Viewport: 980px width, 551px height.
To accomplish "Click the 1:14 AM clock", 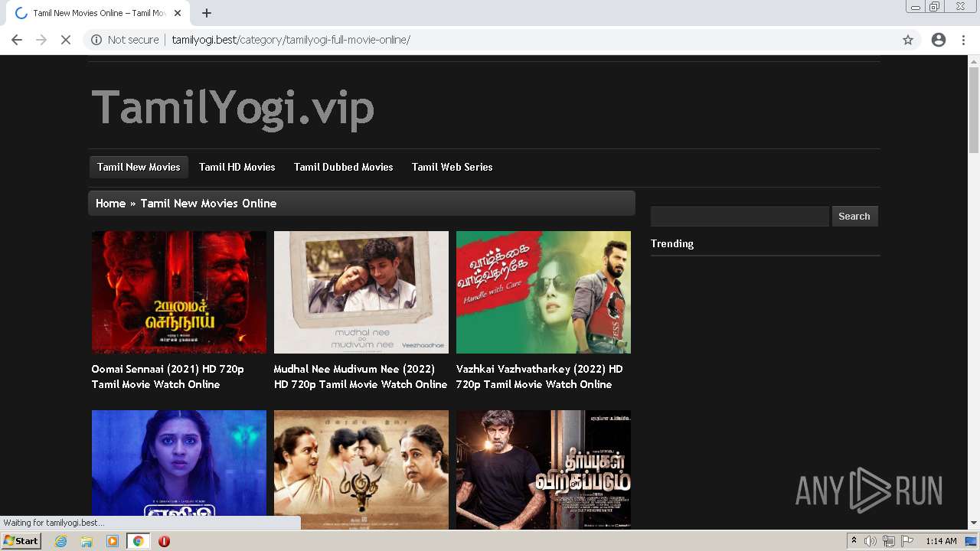I will (x=941, y=541).
